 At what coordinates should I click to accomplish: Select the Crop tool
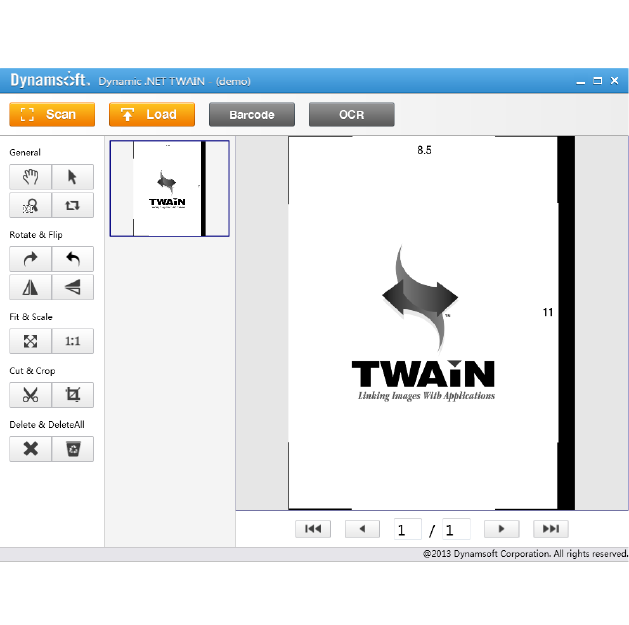click(x=73, y=395)
